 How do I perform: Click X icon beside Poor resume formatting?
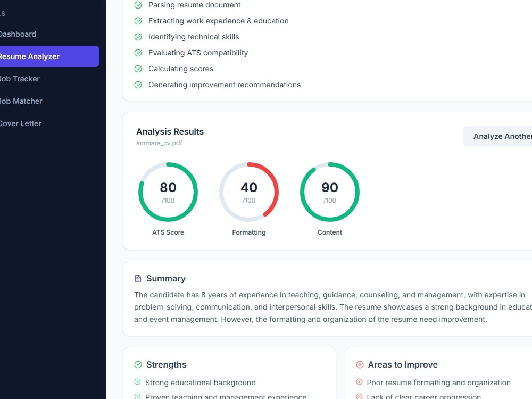[x=359, y=382]
